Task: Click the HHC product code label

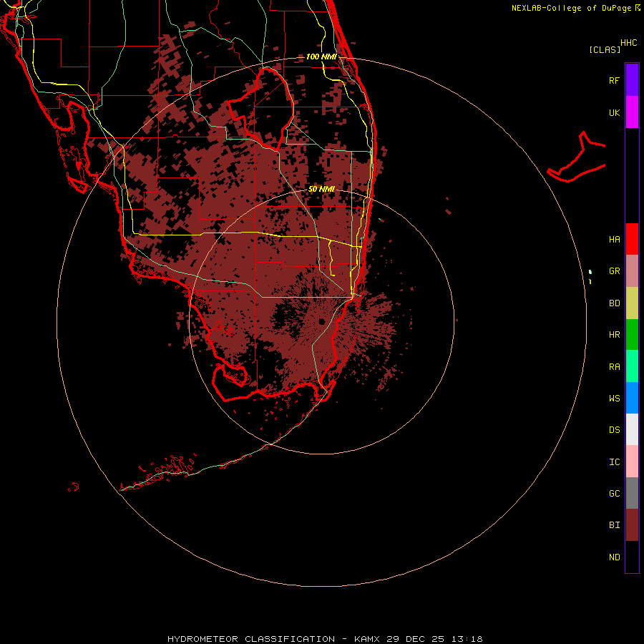Action: tap(629, 43)
